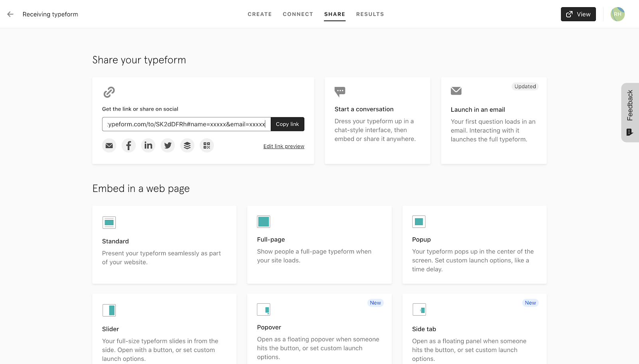Share typeform via Buffer stack icon
Image resolution: width=639 pixels, height=364 pixels.
(x=187, y=146)
